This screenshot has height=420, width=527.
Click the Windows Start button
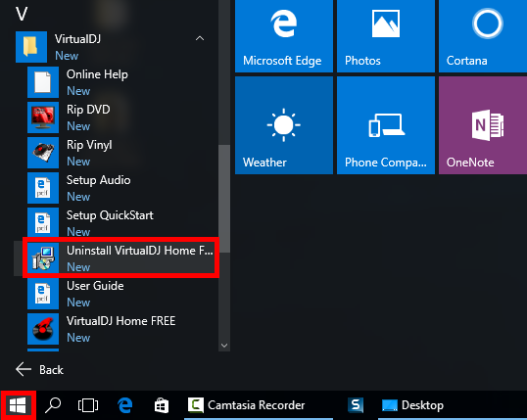pyautogui.click(x=19, y=405)
